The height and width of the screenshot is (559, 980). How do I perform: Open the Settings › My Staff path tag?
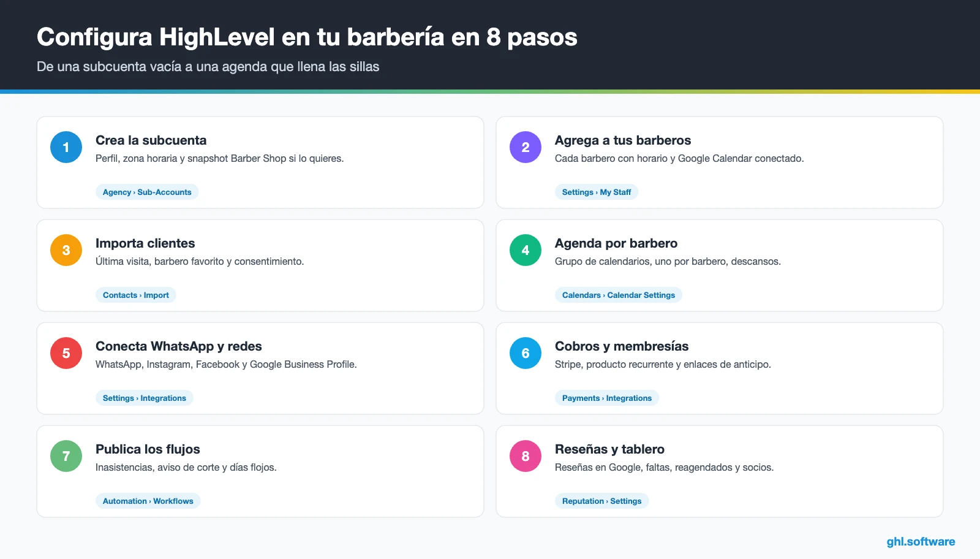click(x=597, y=192)
